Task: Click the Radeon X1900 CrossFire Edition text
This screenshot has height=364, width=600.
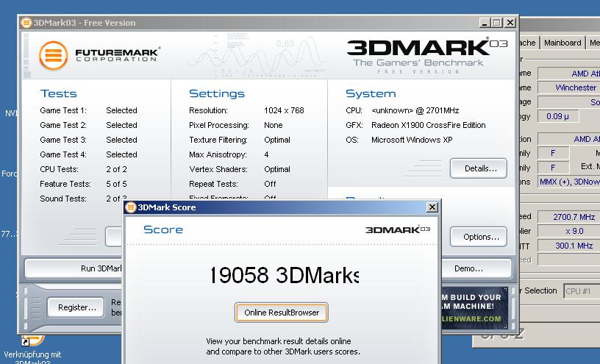Action: point(428,125)
